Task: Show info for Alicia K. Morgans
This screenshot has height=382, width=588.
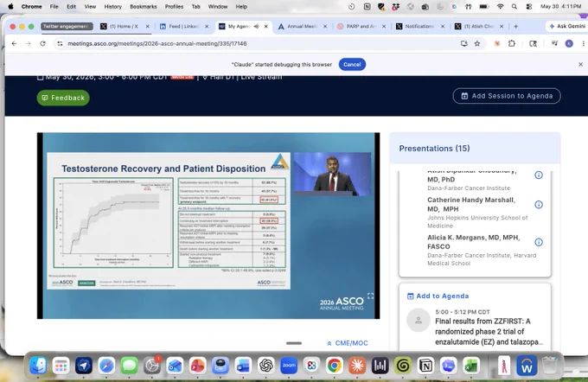Action: (539, 242)
